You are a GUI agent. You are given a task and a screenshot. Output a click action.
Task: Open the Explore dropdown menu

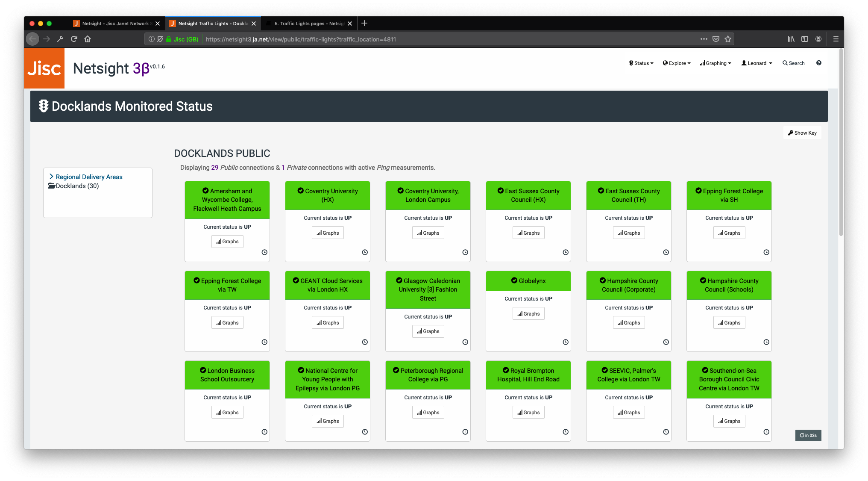677,63
